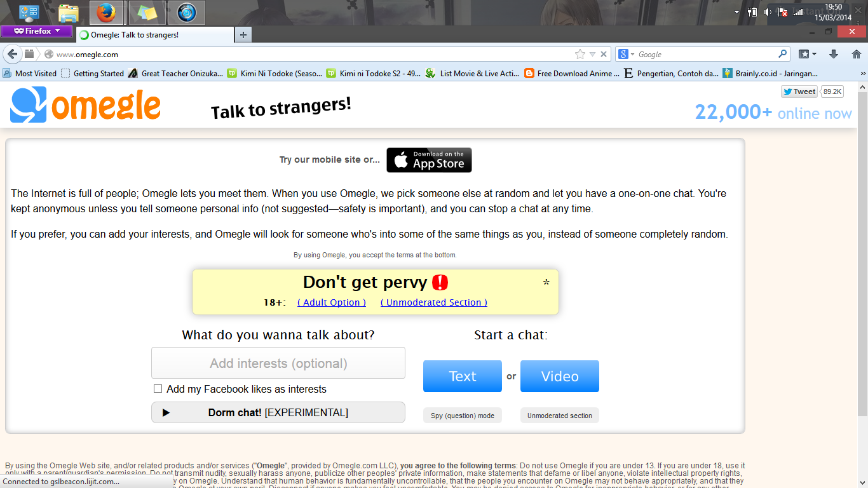Open search engine selector dropdown

625,55
